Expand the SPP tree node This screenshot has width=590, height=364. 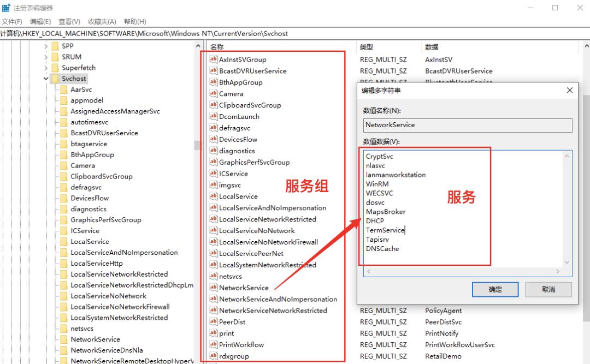46,46
